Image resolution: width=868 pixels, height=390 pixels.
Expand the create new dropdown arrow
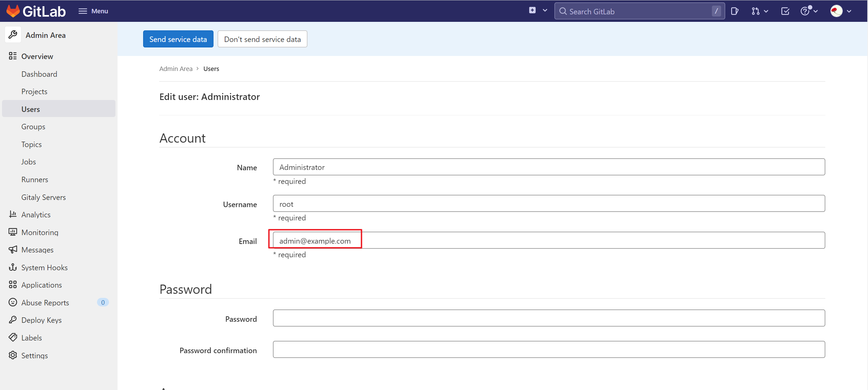[x=545, y=10]
